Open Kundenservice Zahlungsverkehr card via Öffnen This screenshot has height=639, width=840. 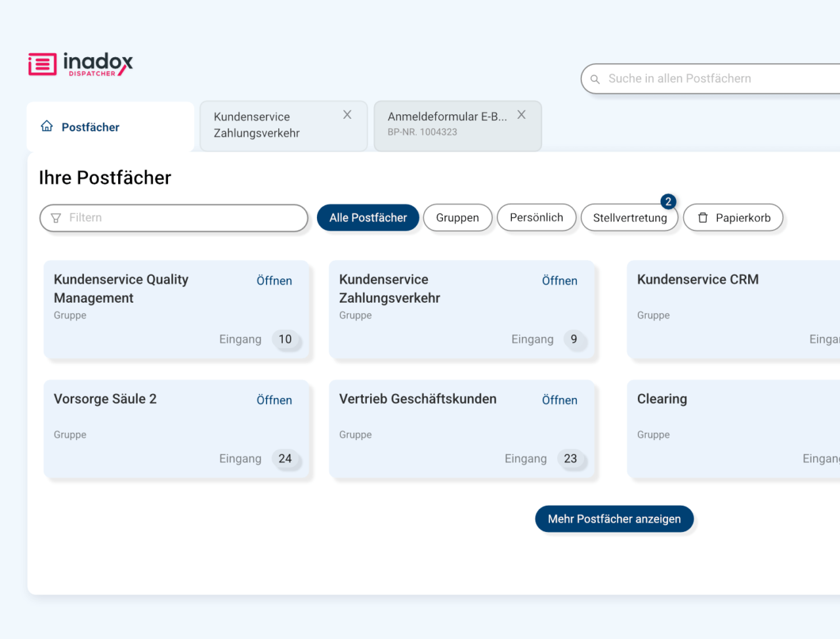[x=560, y=280]
